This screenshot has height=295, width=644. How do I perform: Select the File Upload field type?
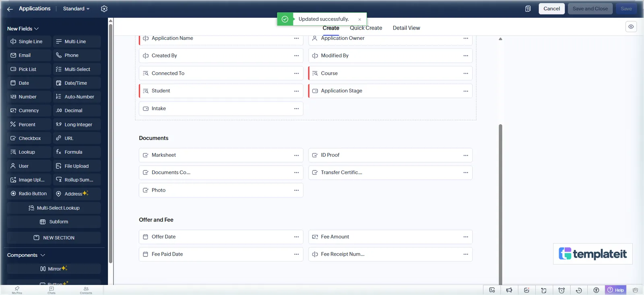click(x=77, y=166)
